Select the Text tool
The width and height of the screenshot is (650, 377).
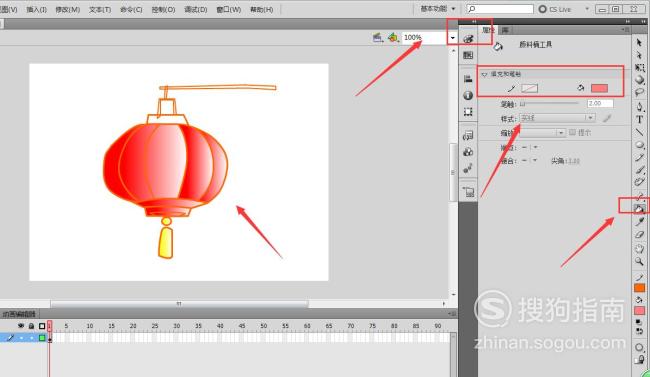coord(639,119)
